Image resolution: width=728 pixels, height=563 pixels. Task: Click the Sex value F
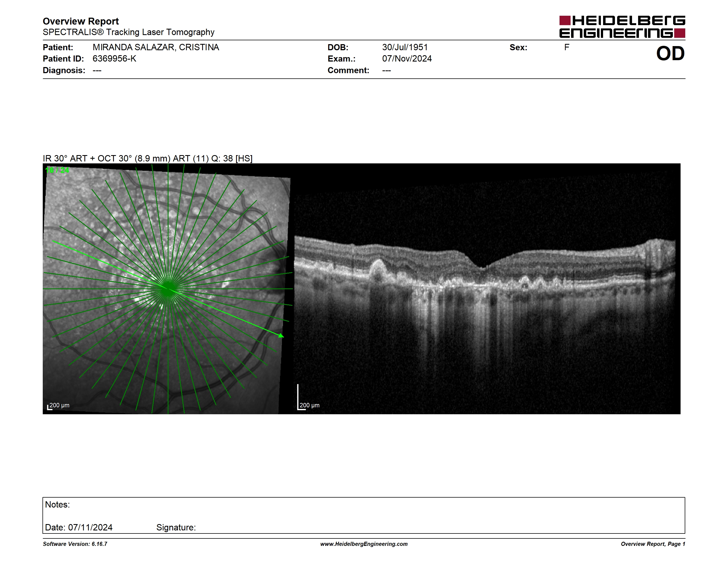[567, 47]
